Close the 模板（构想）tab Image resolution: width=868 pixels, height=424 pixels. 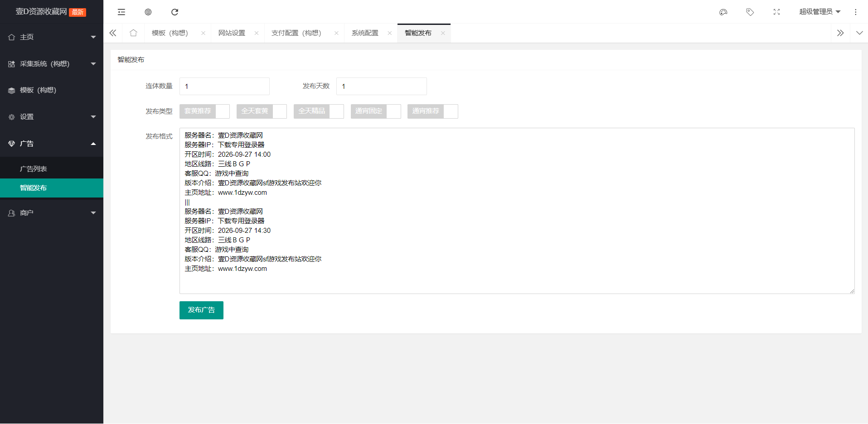coord(203,33)
